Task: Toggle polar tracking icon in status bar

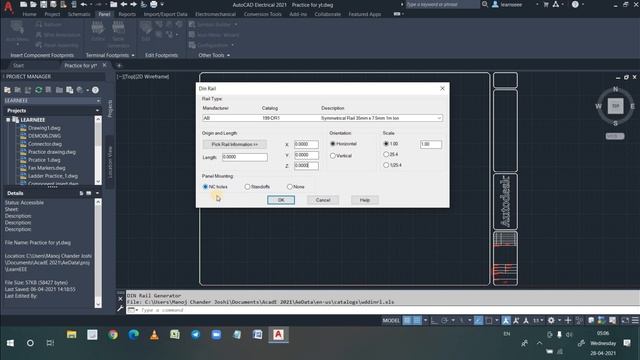Action: click(x=445, y=320)
